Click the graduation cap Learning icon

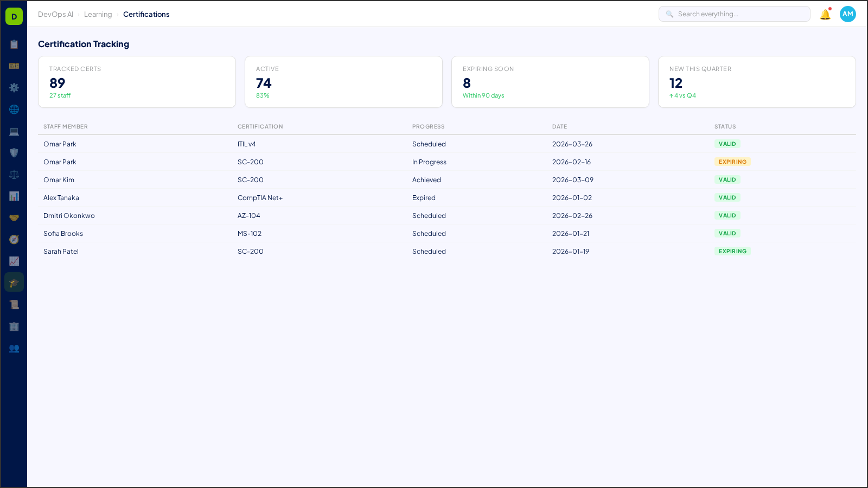14,282
